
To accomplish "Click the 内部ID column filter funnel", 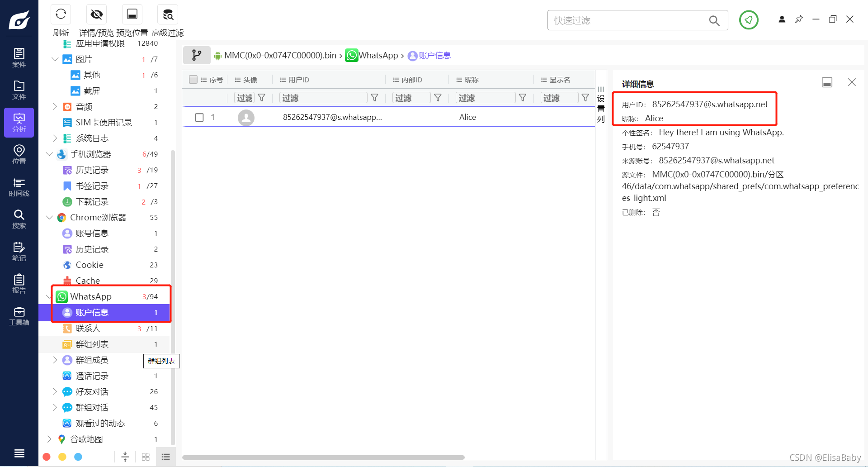I will [438, 98].
